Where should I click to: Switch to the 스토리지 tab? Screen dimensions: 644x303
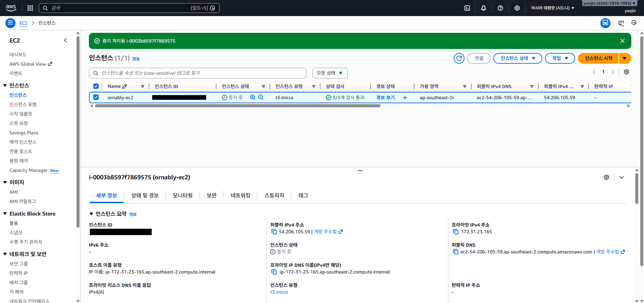coord(274,195)
